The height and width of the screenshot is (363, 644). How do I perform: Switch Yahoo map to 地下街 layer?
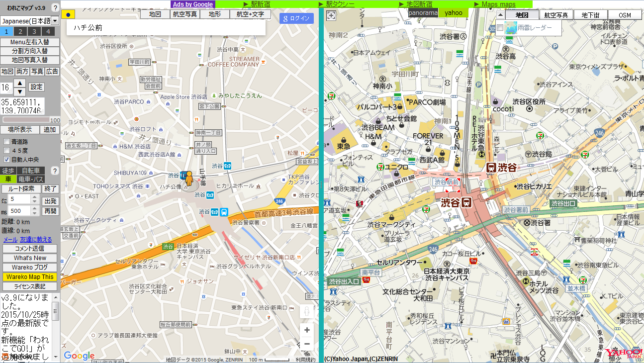pos(591,15)
